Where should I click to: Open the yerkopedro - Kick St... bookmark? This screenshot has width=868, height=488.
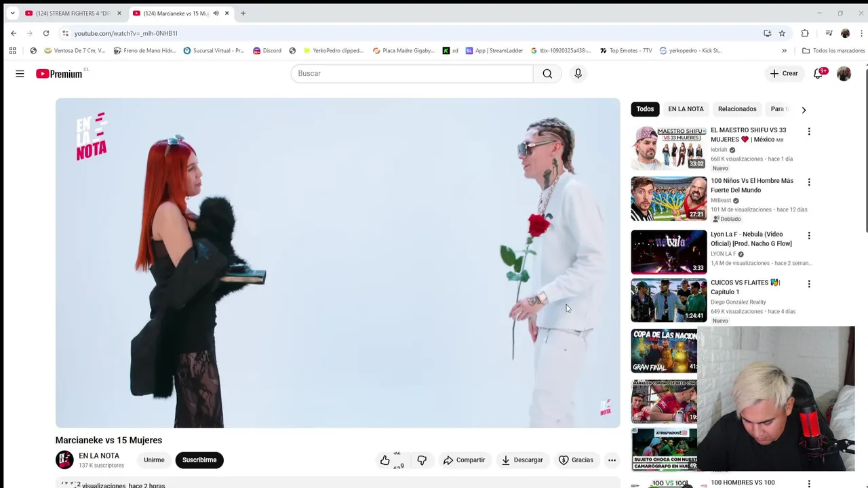click(690, 51)
